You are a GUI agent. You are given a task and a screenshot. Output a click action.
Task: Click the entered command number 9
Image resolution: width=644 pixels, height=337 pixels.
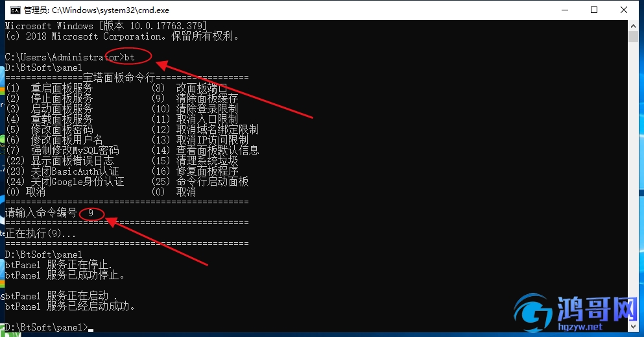point(91,213)
